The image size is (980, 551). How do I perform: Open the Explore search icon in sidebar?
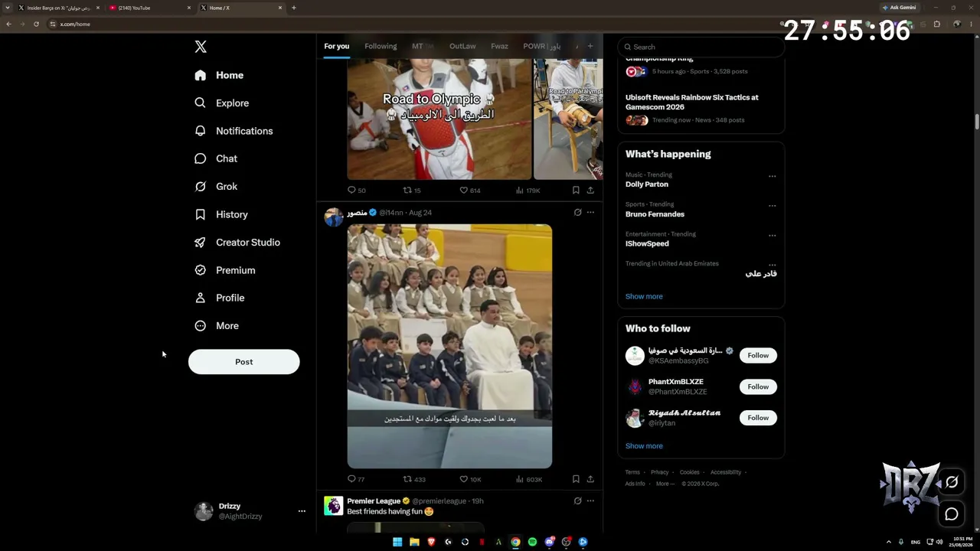[201, 103]
